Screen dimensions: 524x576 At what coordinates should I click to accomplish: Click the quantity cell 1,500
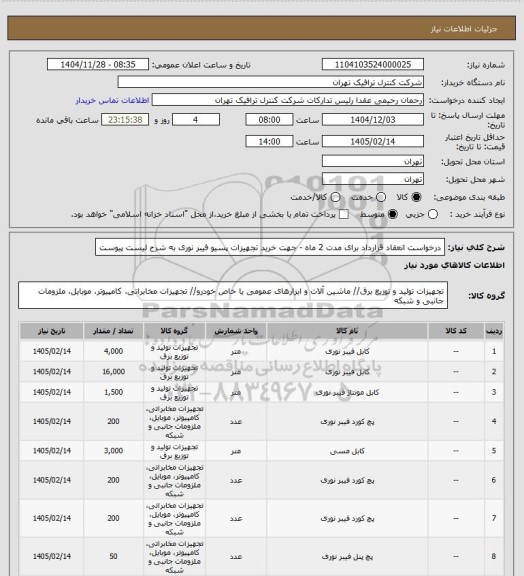click(114, 392)
